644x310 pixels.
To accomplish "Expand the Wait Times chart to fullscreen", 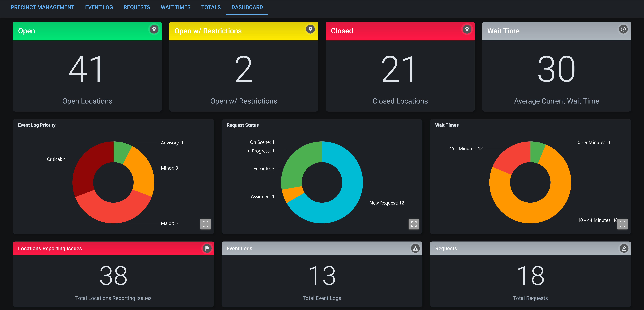I will [x=623, y=224].
